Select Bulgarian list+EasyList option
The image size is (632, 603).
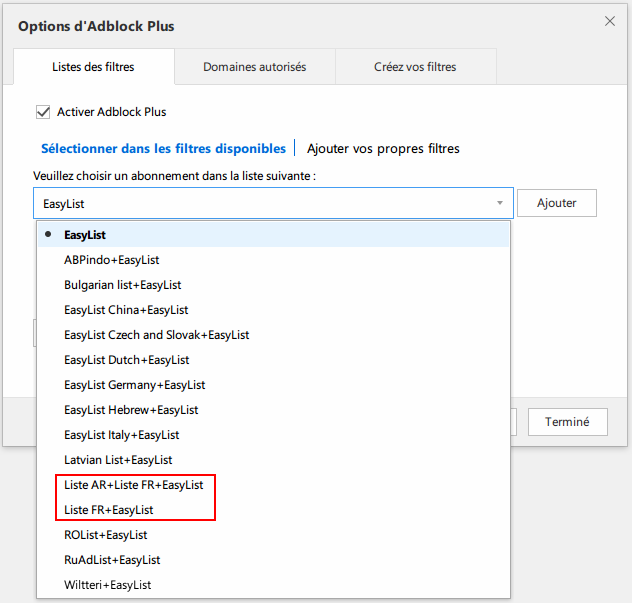[273, 285]
